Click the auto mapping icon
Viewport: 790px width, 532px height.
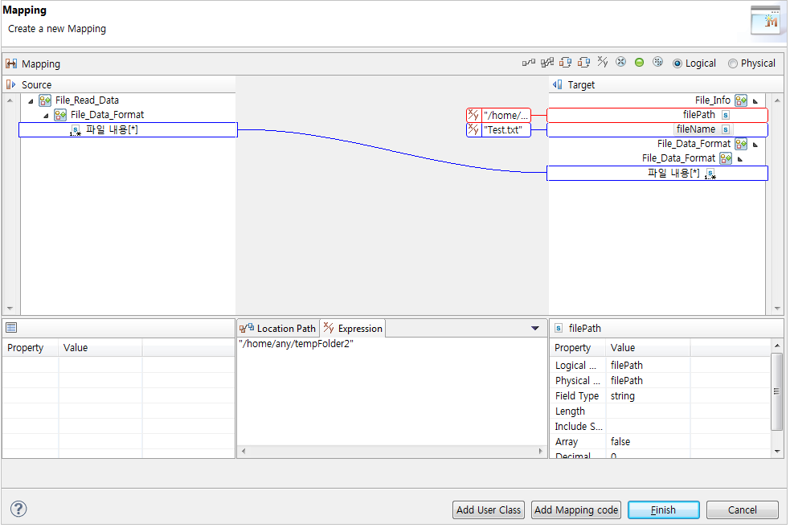point(547,62)
